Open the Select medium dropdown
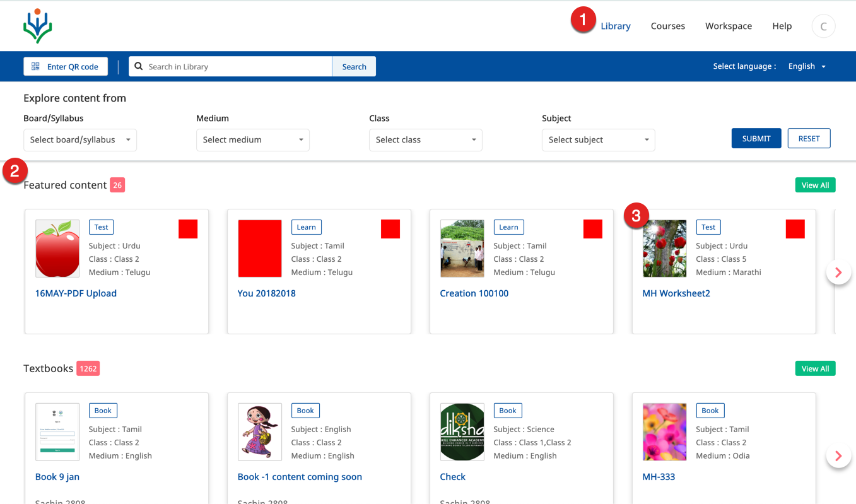 point(253,140)
